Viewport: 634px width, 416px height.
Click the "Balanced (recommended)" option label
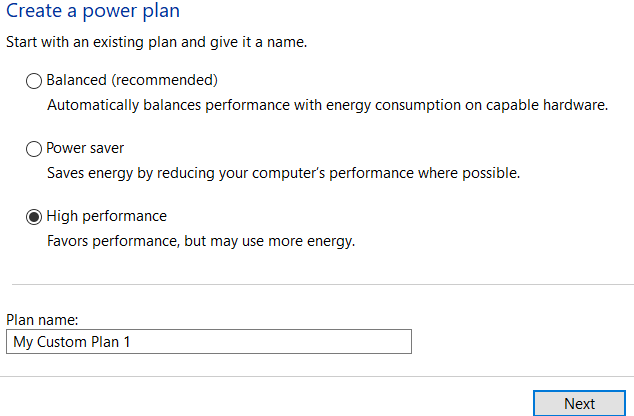pyautogui.click(x=132, y=81)
